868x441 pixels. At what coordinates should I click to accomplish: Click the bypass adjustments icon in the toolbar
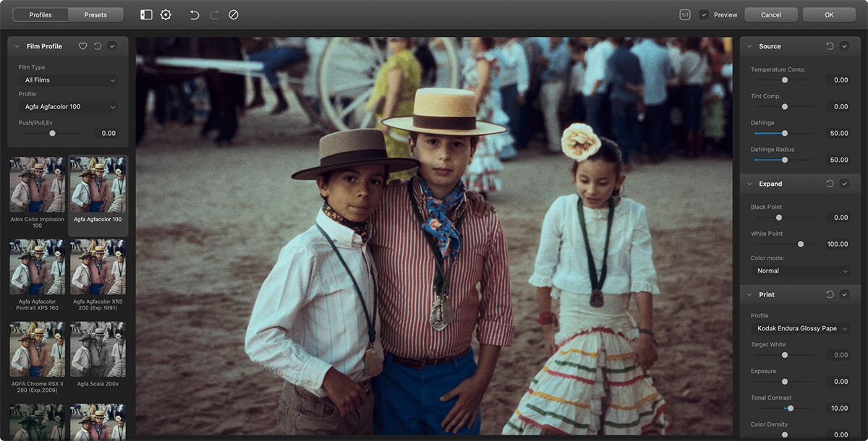pyautogui.click(x=234, y=14)
